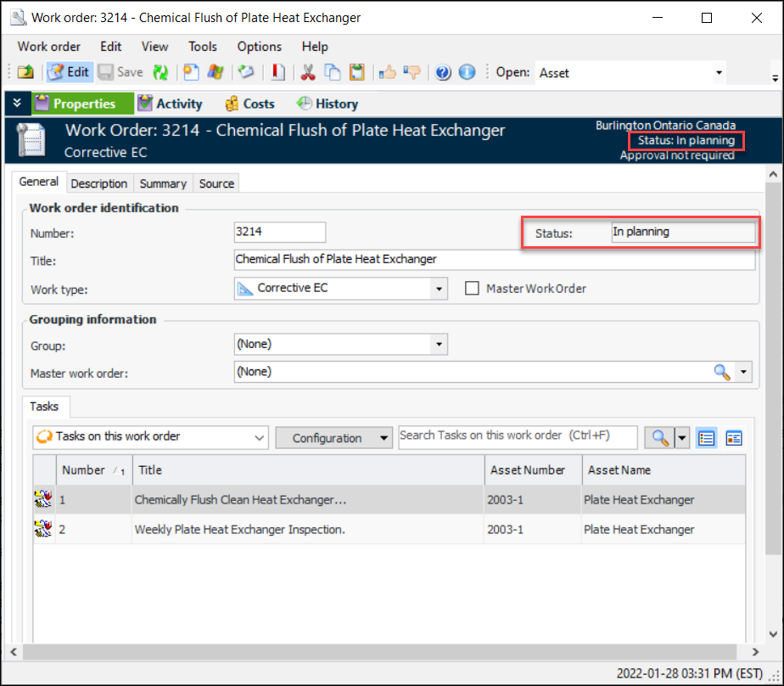Expand the Open Asset combo box
The image size is (784, 686).
click(719, 73)
